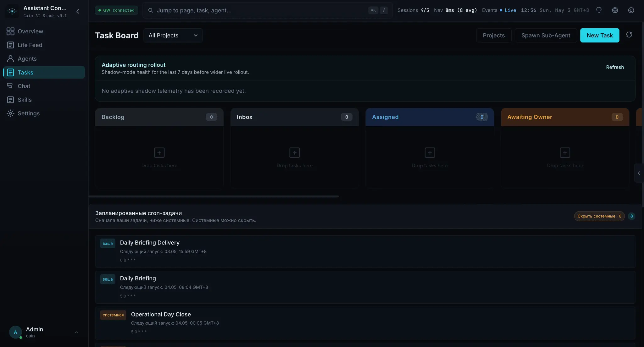Image resolution: width=644 pixels, height=347 pixels.
Task: Click the Admin avatar
Action: tap(15, 332)
